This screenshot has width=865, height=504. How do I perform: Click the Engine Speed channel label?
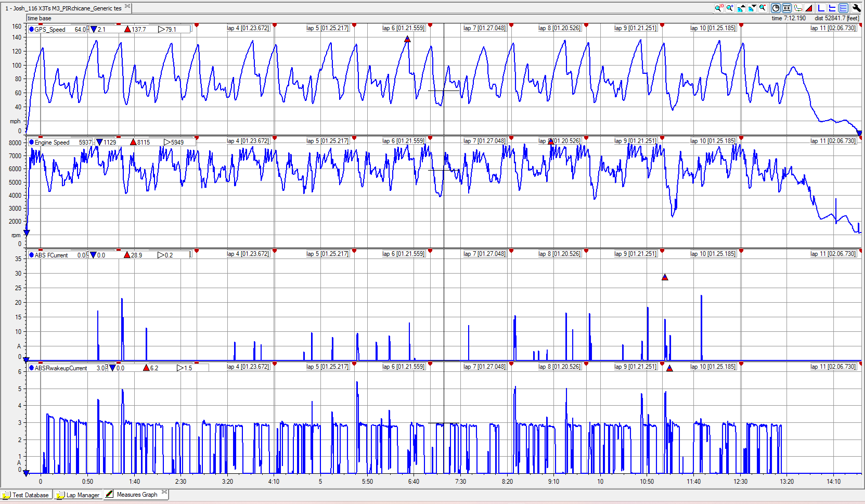point(51,143)
